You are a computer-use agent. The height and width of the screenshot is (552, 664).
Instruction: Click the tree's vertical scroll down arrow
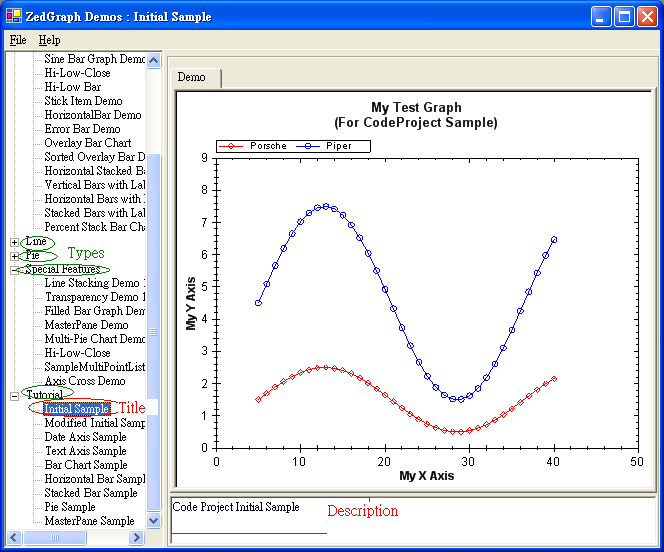(x=153, y=520)
